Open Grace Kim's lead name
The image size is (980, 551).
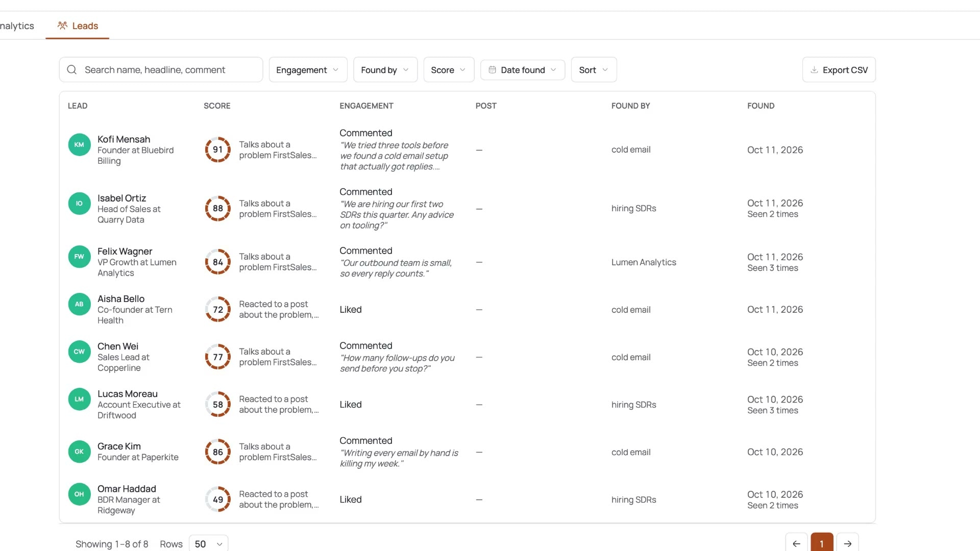(x=119, y=446)
